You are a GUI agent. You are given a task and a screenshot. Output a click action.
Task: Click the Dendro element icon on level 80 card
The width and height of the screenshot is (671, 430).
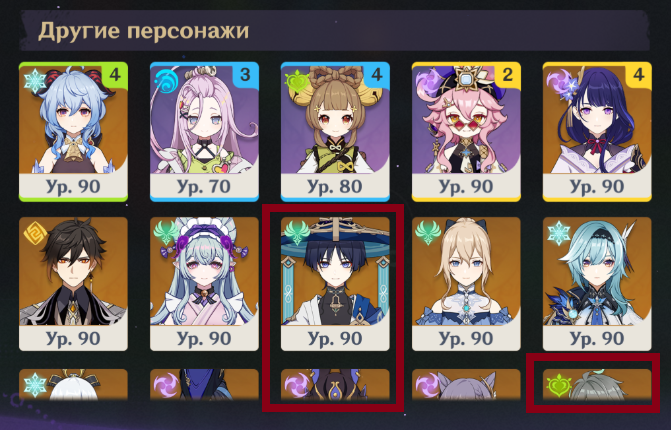coord(297,82)
